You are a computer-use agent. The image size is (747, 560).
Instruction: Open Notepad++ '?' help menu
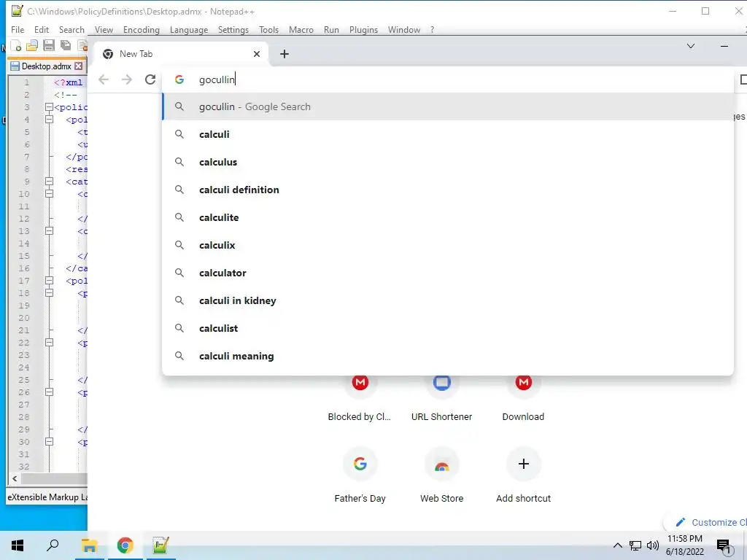(432, 29)
